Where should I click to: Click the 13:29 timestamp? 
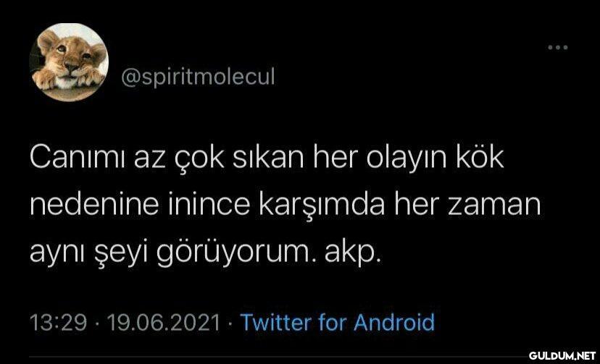point(58,323)
